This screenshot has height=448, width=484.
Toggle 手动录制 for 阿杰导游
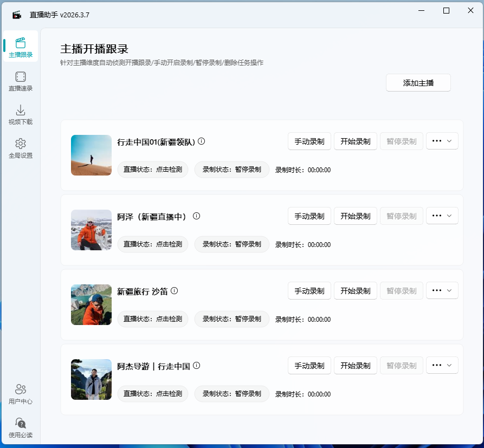pyautogui.click(x=309, y=365)
